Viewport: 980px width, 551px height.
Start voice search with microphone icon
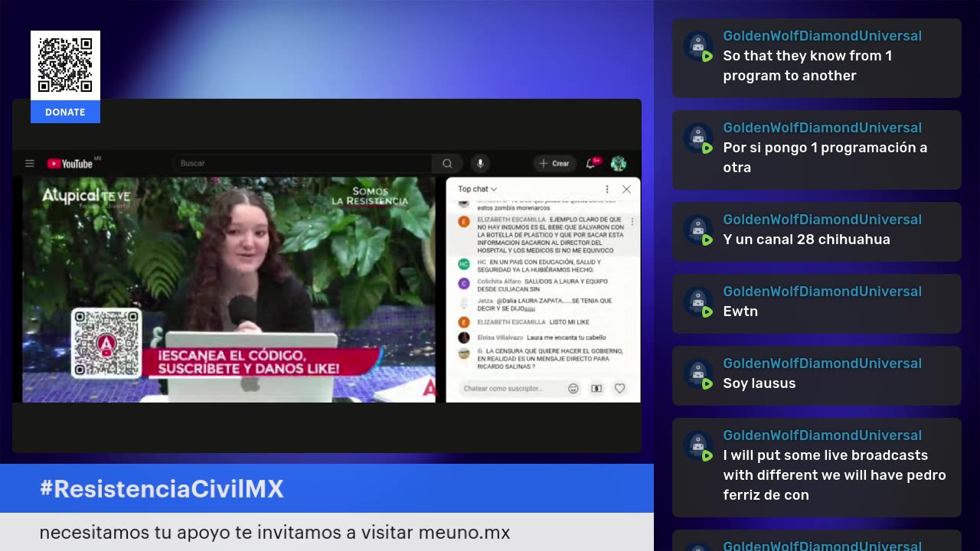tap(480, 163)
